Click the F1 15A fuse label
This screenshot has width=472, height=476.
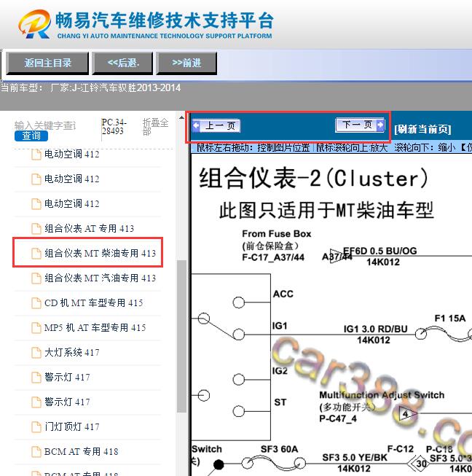tap(450, 318)
